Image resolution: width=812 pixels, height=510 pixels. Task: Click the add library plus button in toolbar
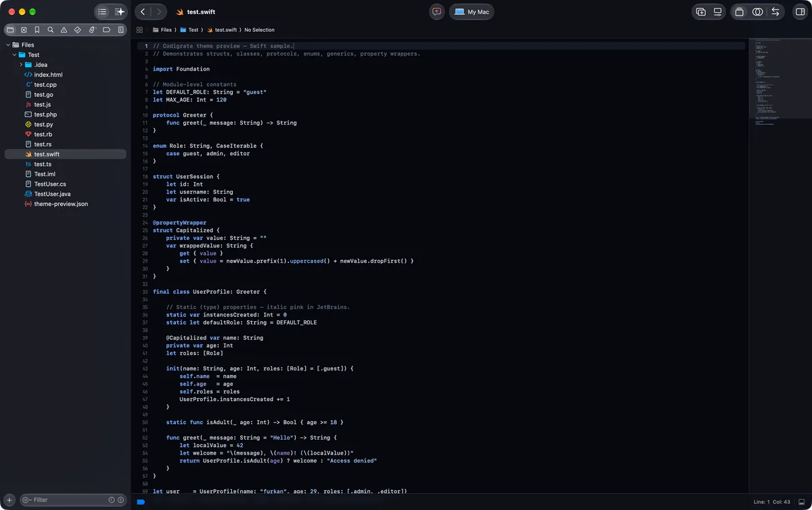pos(701,12)
